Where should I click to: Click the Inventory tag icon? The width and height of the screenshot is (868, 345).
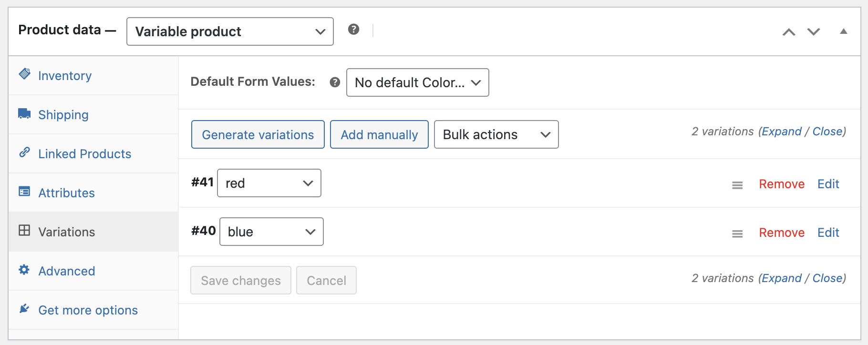tap(24, 74)
